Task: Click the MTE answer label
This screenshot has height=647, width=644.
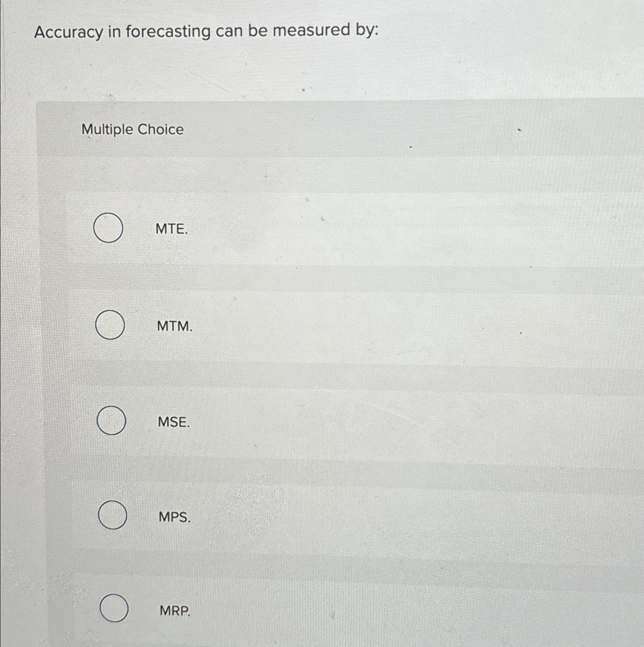Action: [171, 228]
